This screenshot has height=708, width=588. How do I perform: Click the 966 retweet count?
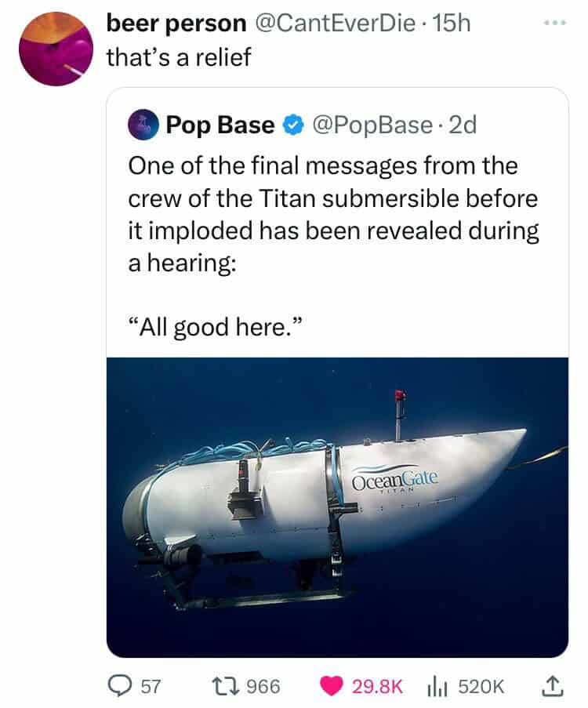264,686
